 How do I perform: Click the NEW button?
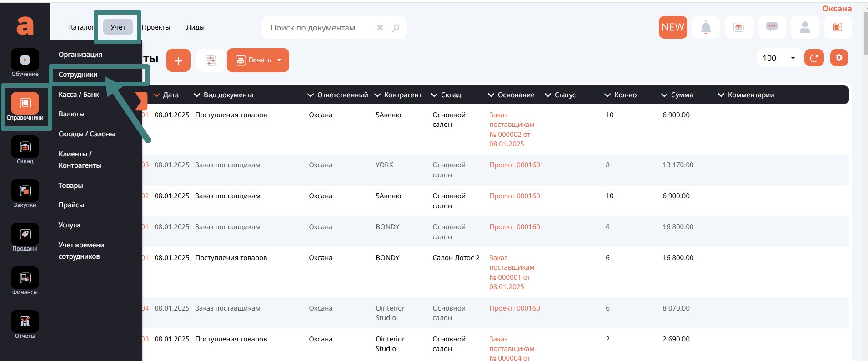tap(672, 27)
